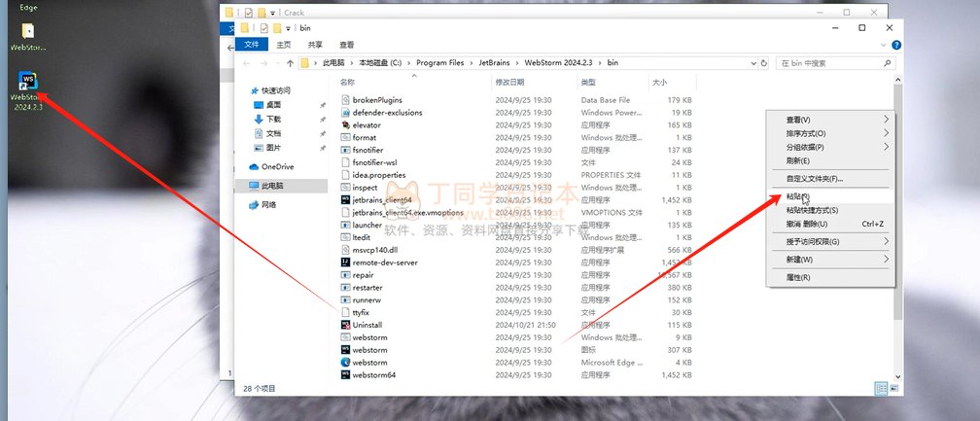The image size is (980, 421).
Task: Select 桌面 in the sidebar
Action: pos(274,105)
